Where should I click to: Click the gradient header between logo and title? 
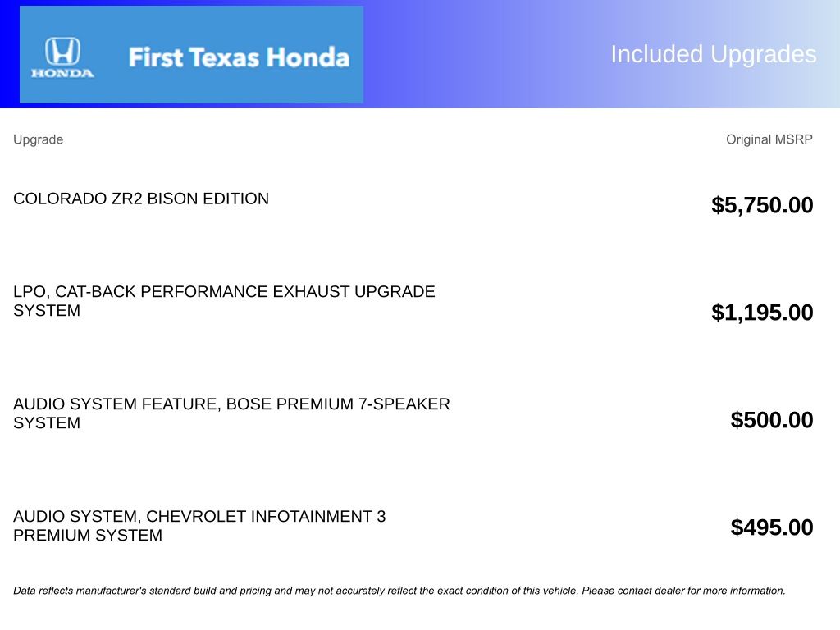point(484,54)
